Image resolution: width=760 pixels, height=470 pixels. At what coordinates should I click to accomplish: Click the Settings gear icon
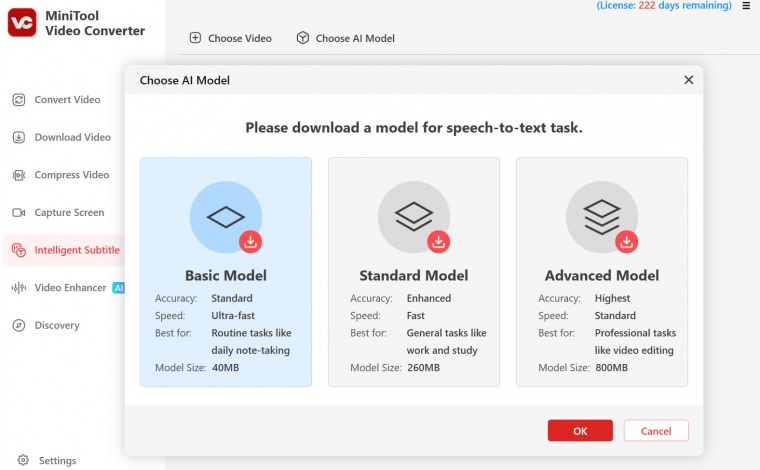click(x=23, y=460)
